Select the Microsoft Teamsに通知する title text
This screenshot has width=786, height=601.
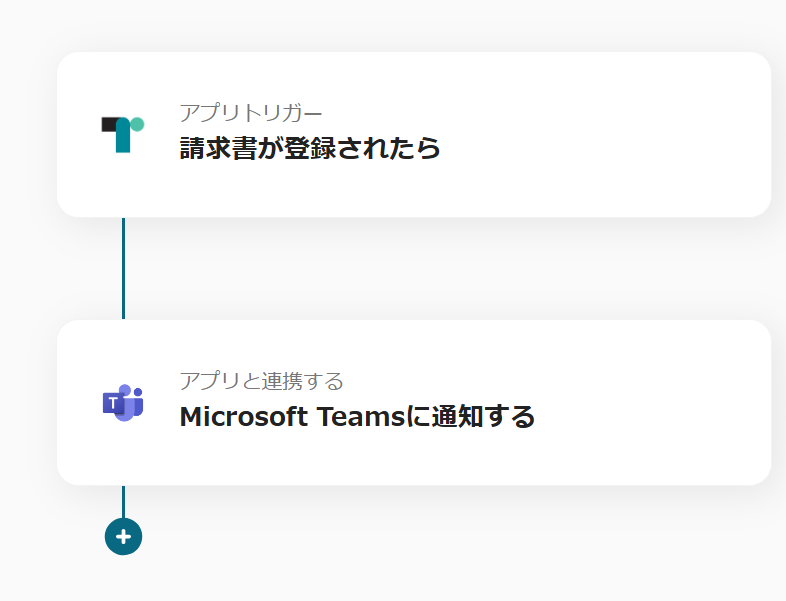pos(357,417)
